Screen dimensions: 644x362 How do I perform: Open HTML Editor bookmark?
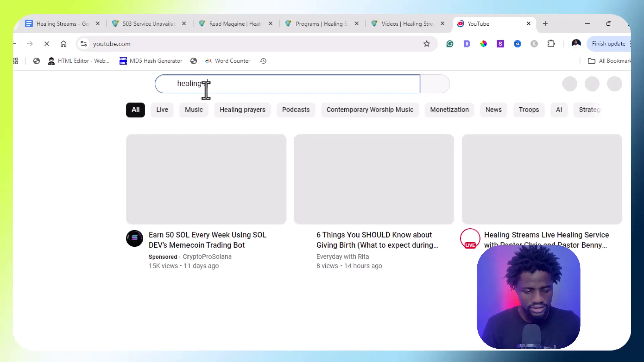[x=79, y=61]
